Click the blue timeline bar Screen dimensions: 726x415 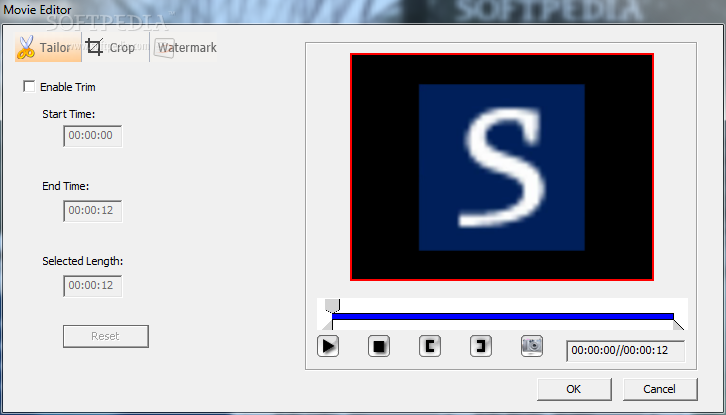503,317
